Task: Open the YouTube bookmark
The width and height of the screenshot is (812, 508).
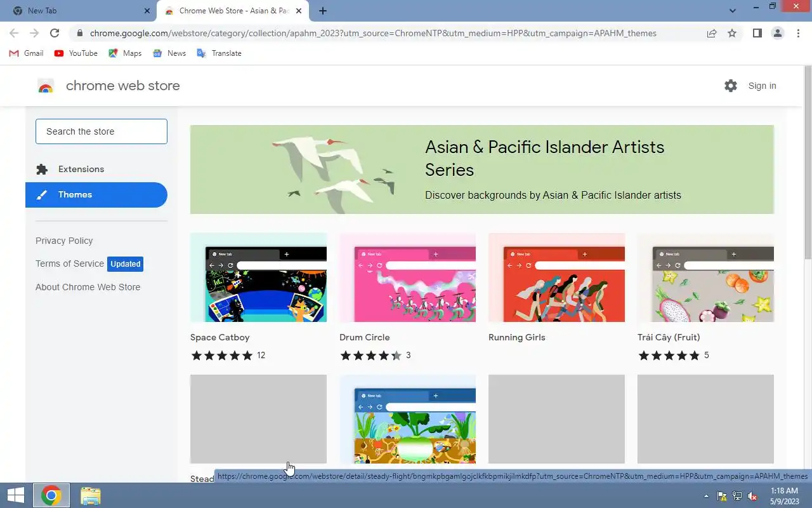Action: click(x=76, y=53)
